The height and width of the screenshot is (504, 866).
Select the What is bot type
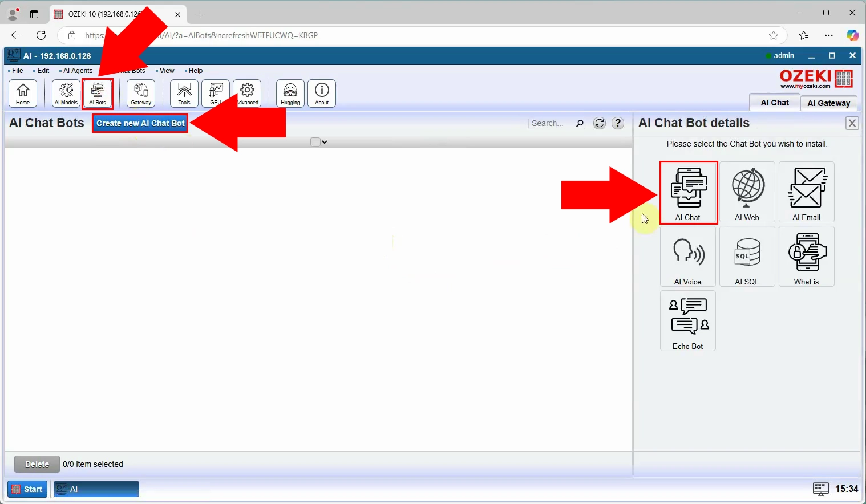(x=807, y=257)
